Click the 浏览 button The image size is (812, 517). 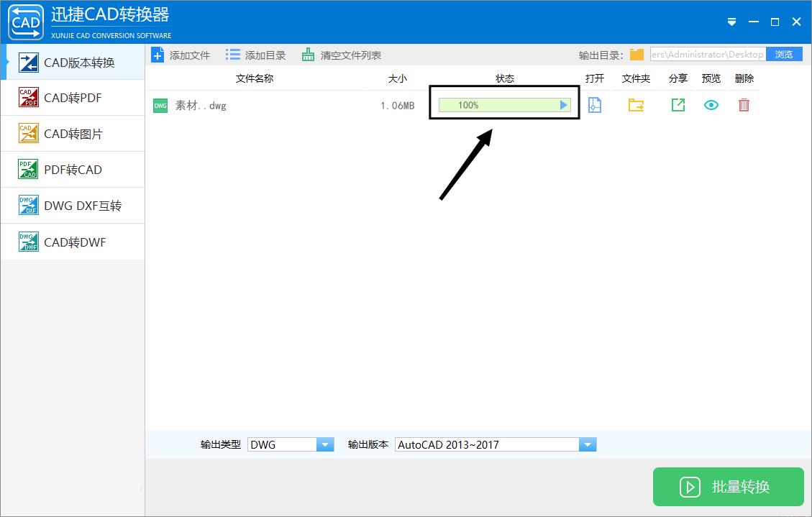pos(784,53)
